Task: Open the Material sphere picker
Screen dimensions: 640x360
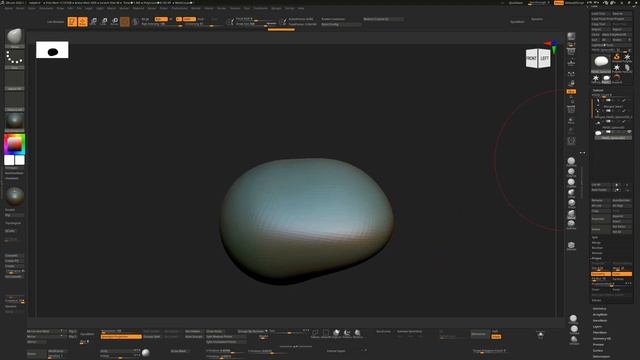Action: [15, 122]
